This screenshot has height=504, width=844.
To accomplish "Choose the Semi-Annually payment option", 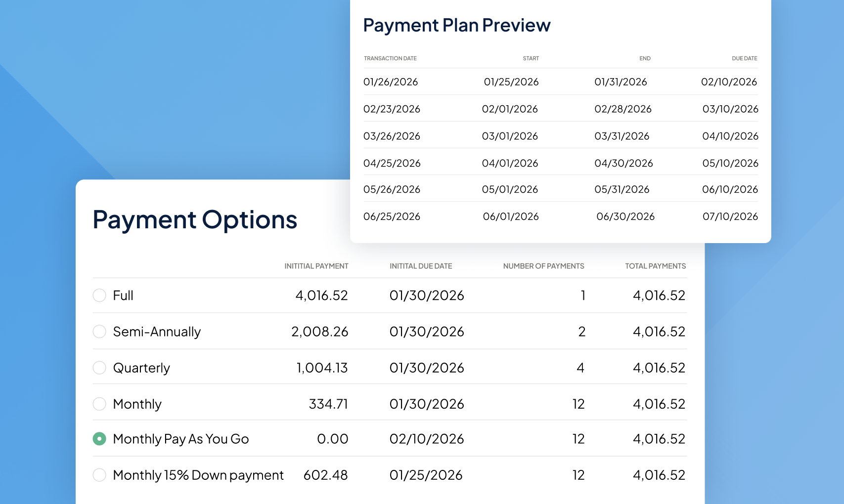I will tap(99, 332).
